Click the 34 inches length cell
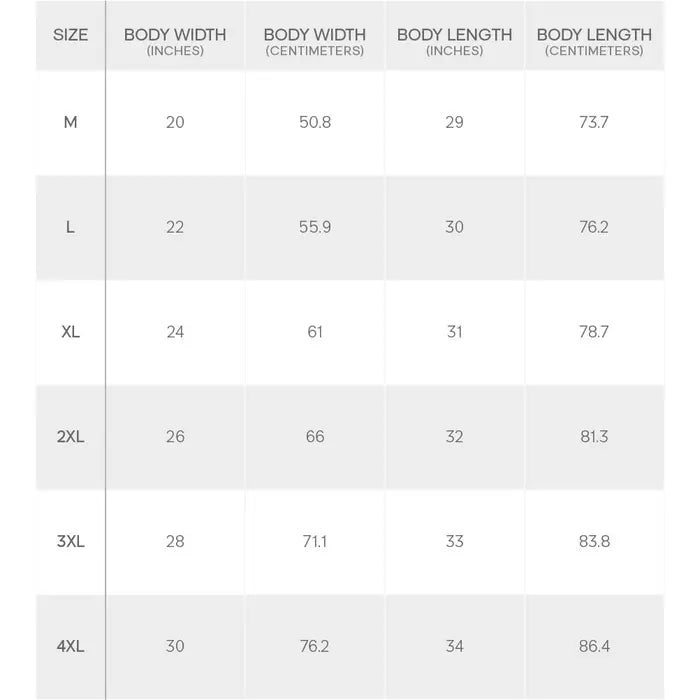700x700 pixels. (454, 646)
